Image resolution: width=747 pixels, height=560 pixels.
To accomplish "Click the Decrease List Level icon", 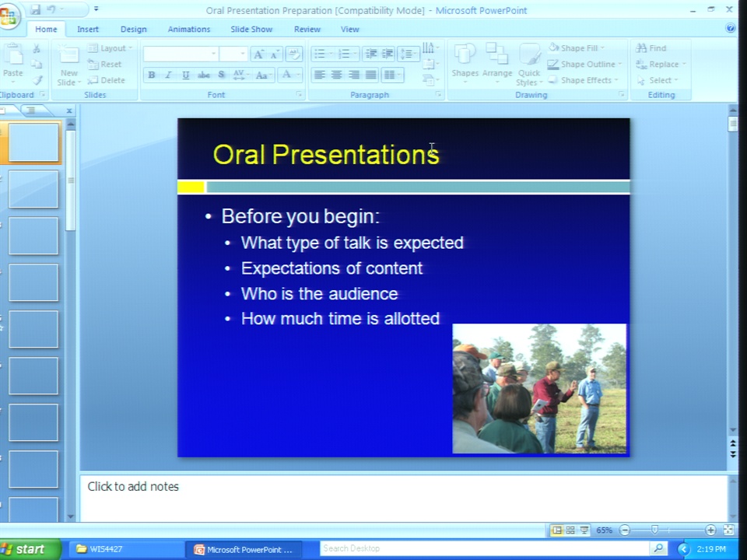I will (370, 54).
